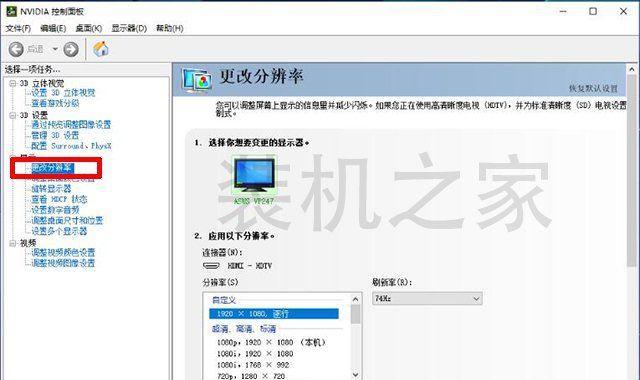Select 设置 3D 立体视觉 in task tree

point(63,93)
